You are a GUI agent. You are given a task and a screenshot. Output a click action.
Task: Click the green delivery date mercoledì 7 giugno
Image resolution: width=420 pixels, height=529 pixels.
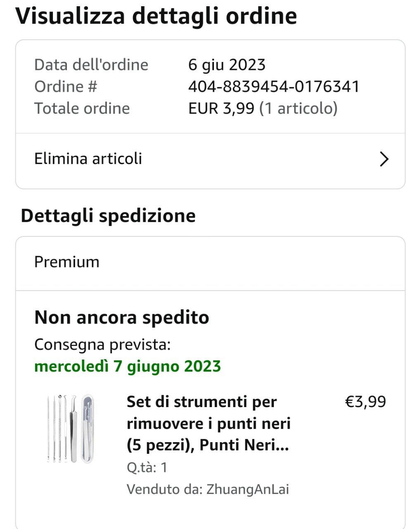(128, 366)
